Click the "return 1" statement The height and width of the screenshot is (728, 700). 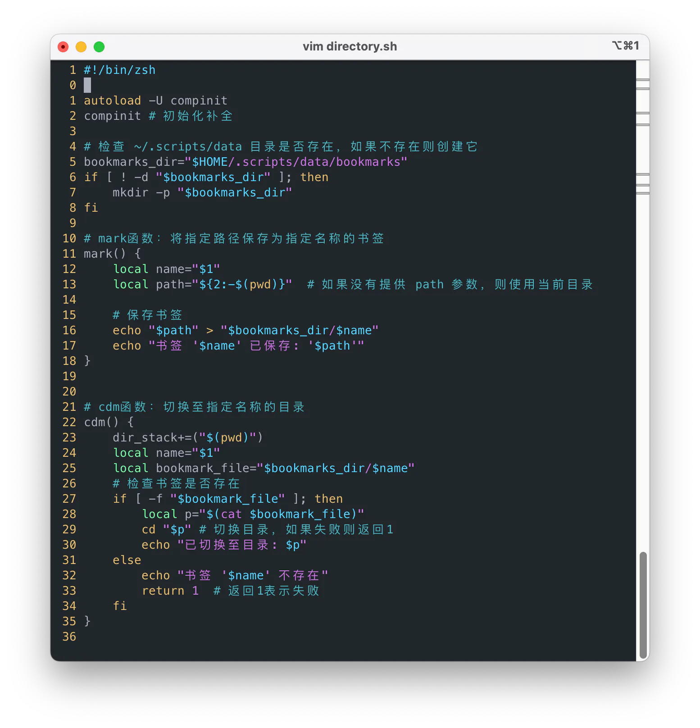tap(170, 591)
